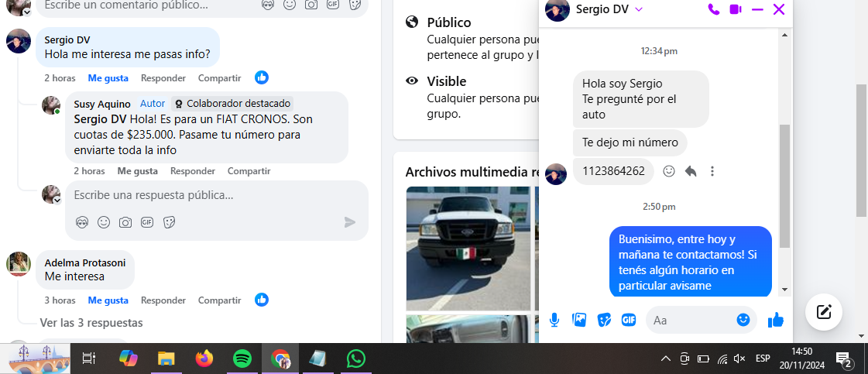Open new message compose button
The height and width of the screenshot is (374, 868).
point(824,312)
